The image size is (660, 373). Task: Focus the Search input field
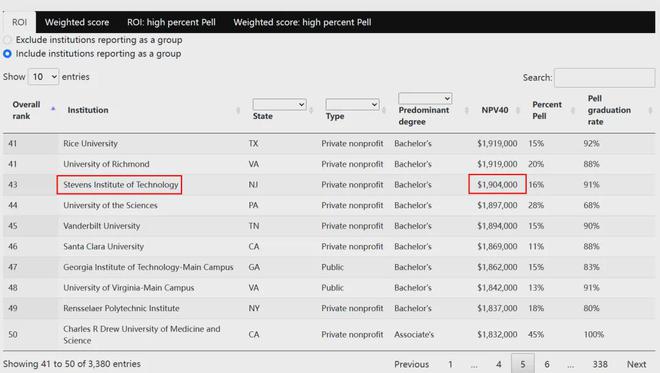coord(604,78)
